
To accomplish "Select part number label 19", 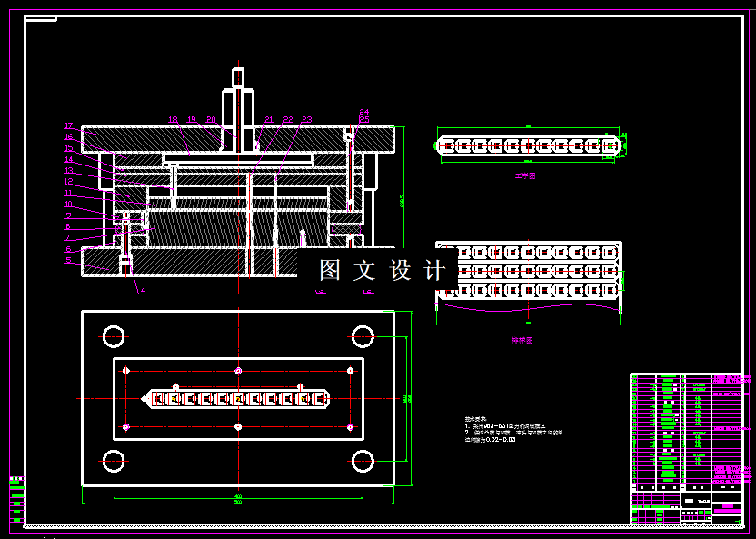I will (x=192, y=120).
